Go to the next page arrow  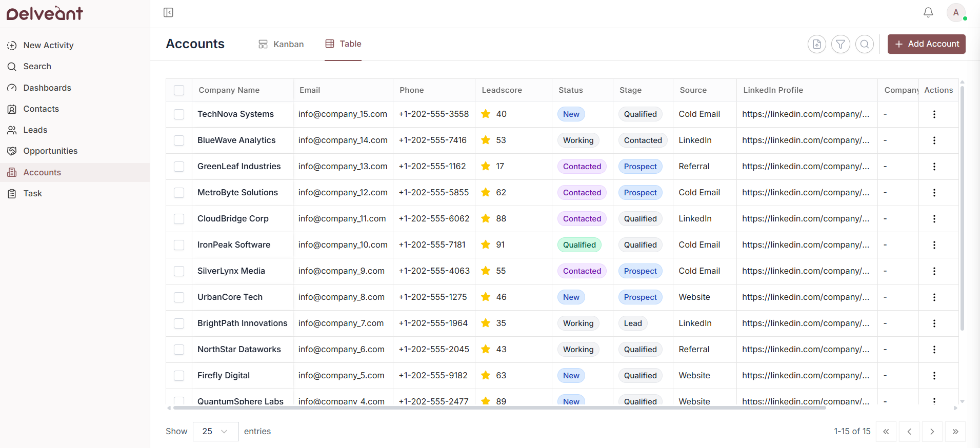(x=932, y=432)
